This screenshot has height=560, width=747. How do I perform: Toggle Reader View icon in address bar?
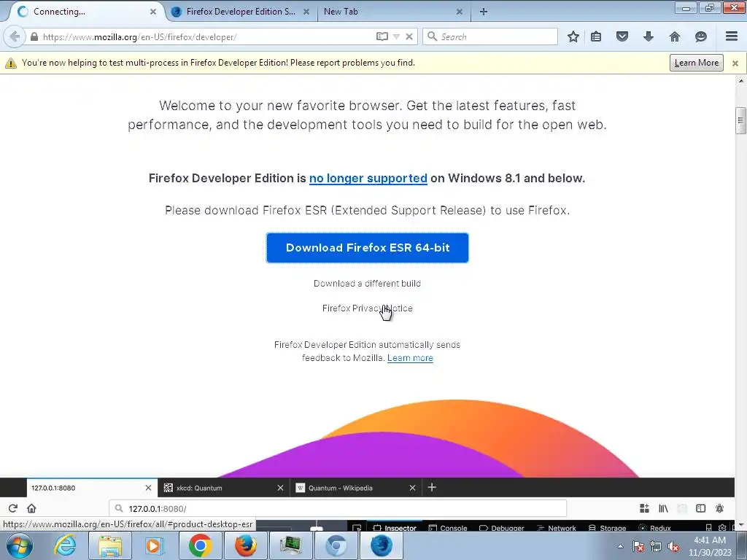[x=382, y=36]
